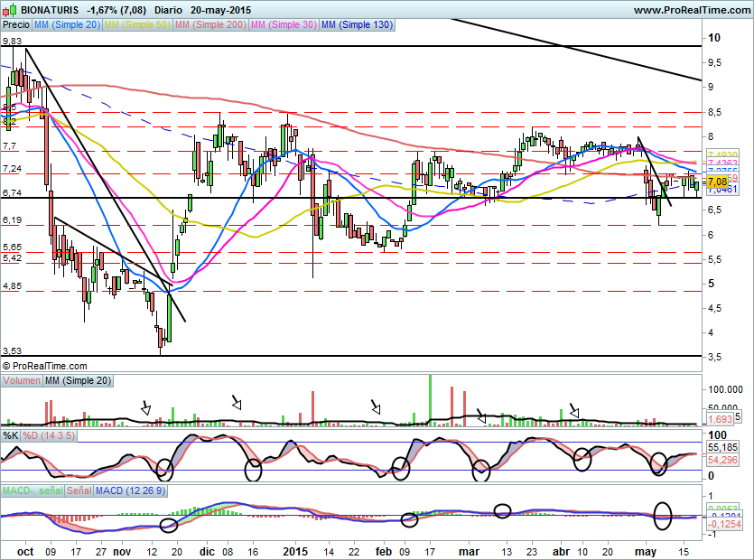Image resolution: width=754 pixels, height=560 pixels.
Task: Toggle the MM (Simple 130) moving average label
Action: coord(357,24)
